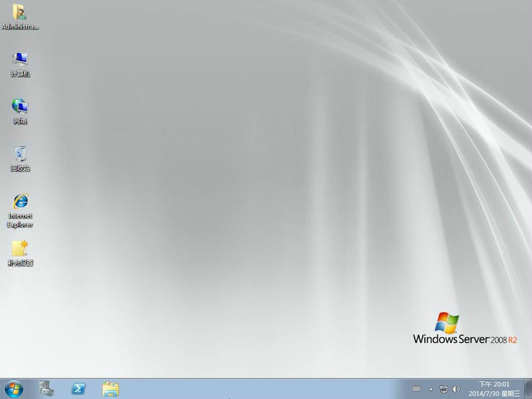Open Windows Explorer from the taskbar
Viewport: 532px width, 399px height.
tap(110, 388)
